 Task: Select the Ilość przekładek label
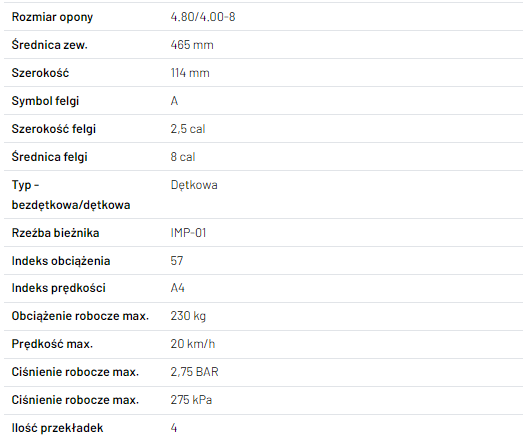(57, 428)
